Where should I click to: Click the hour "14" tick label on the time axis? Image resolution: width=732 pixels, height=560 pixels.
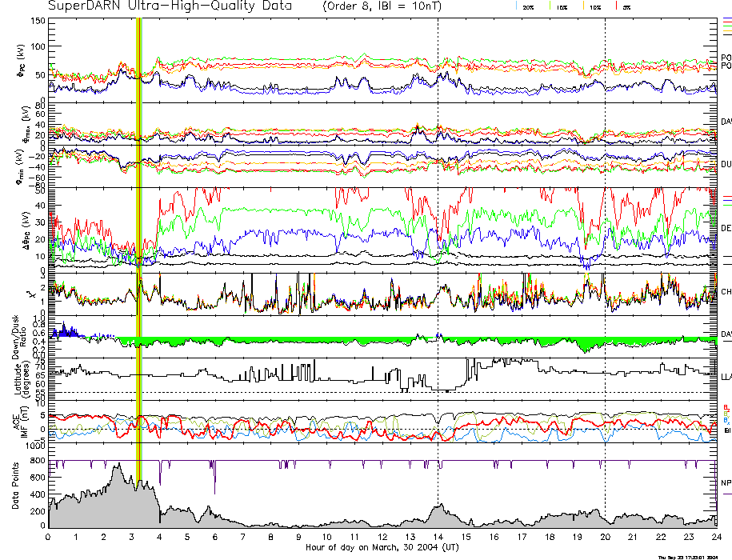pos(438,537)
